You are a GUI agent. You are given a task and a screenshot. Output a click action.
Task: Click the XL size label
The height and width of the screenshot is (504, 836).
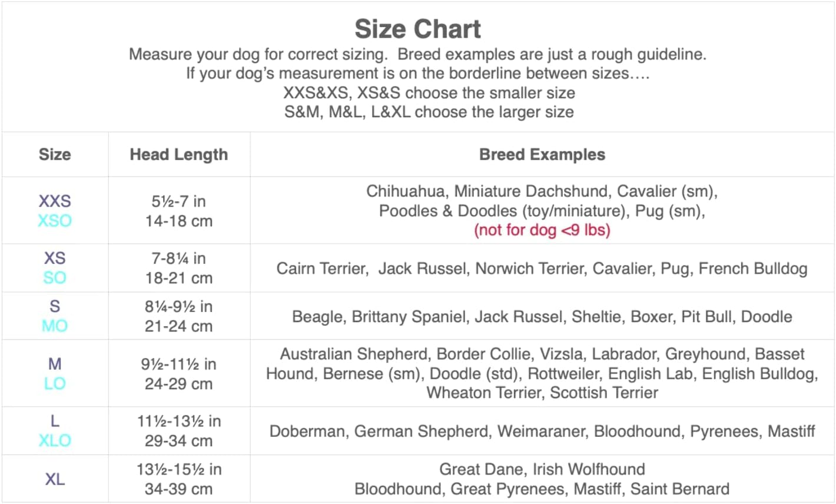(x=55, y=479)
